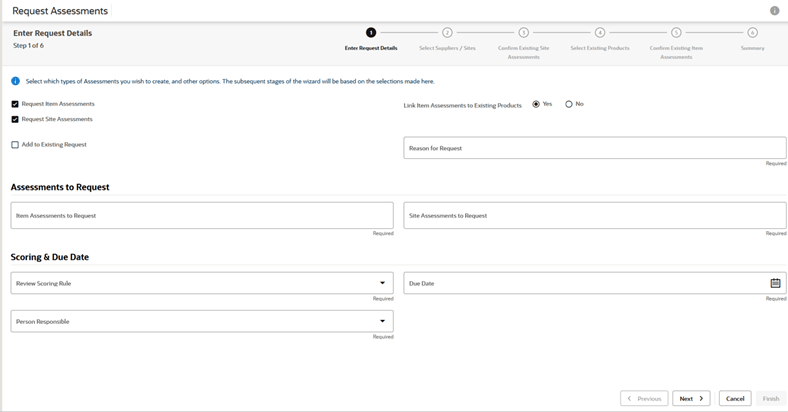The height and width of the screenshot is (412, 788).
Task: Click the Cancel button
Action: [735, 398]
